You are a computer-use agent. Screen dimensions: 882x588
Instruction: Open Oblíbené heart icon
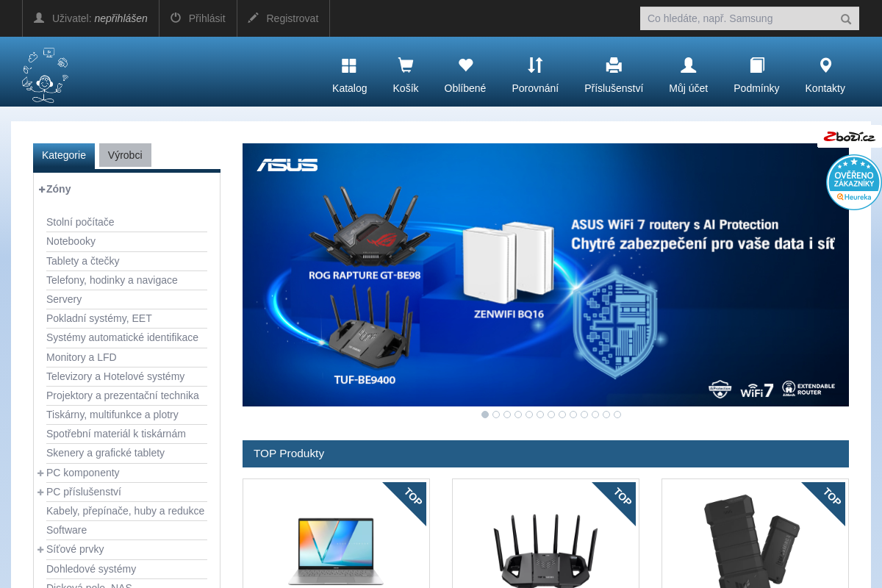coord(465,65)
